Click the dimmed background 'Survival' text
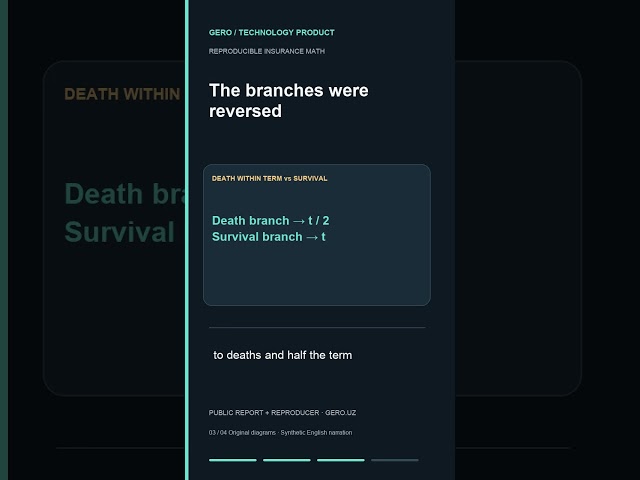Image resolution: width=640 pixels, height=480 pixels. [x=120, y=232]
